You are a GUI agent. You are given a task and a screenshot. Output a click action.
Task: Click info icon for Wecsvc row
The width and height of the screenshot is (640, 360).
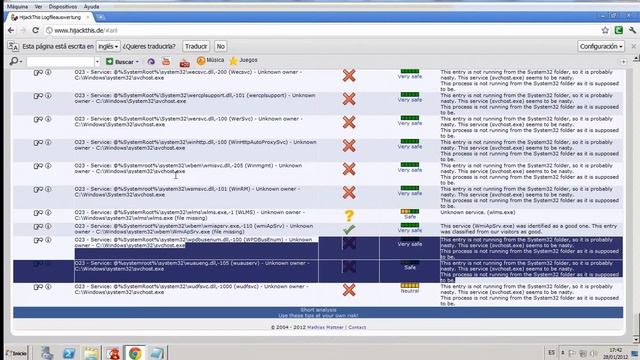[48, 72]
